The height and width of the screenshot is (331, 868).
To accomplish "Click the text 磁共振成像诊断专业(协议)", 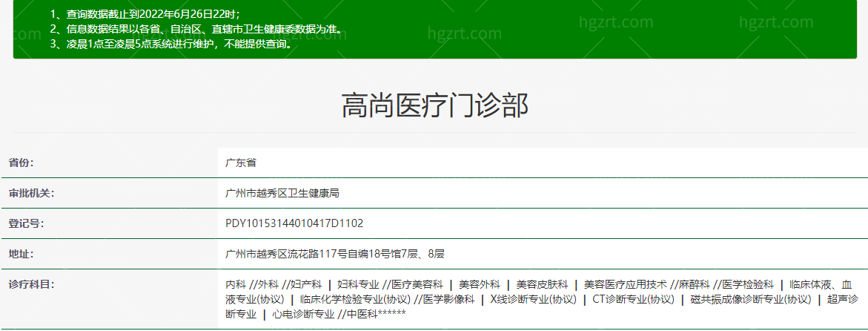I will tap(751, 299).
